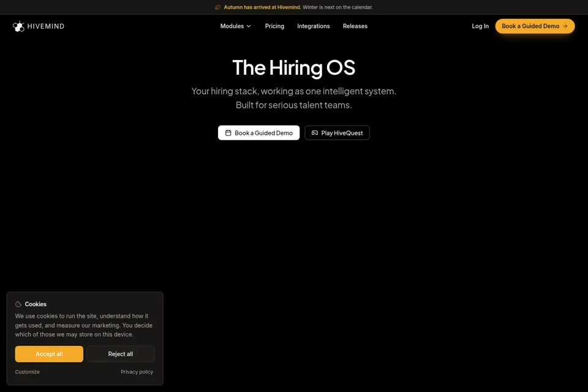Expand the Modules dropdown chevron
This screenshot has width=588, height=392.
coord(249,26)
